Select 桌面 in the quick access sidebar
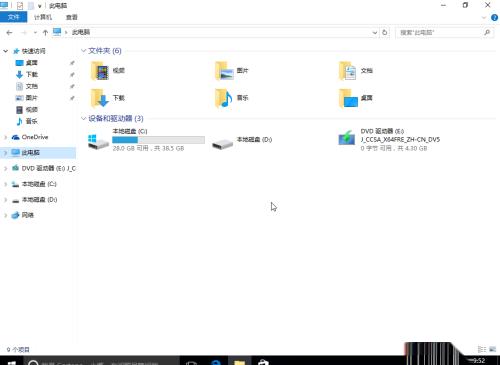Image resolution: width=500 pixels, height=365 pixels. coord(31,63)
